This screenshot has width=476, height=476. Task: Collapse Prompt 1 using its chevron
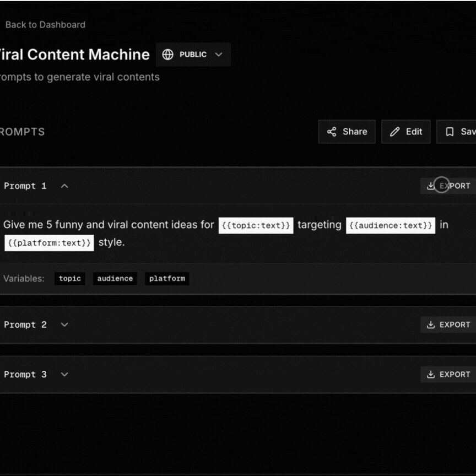[64, 186]
